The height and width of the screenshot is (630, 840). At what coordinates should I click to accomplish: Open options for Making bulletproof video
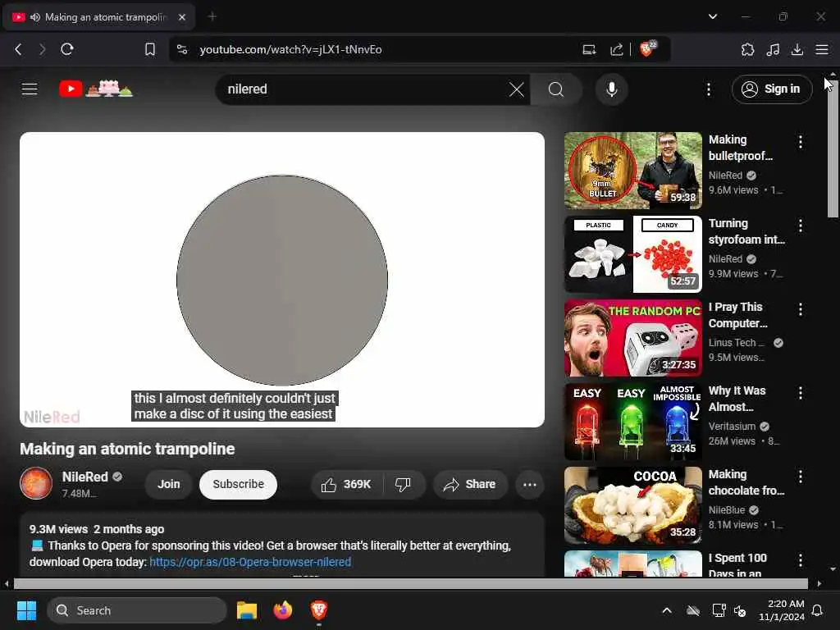801,142
